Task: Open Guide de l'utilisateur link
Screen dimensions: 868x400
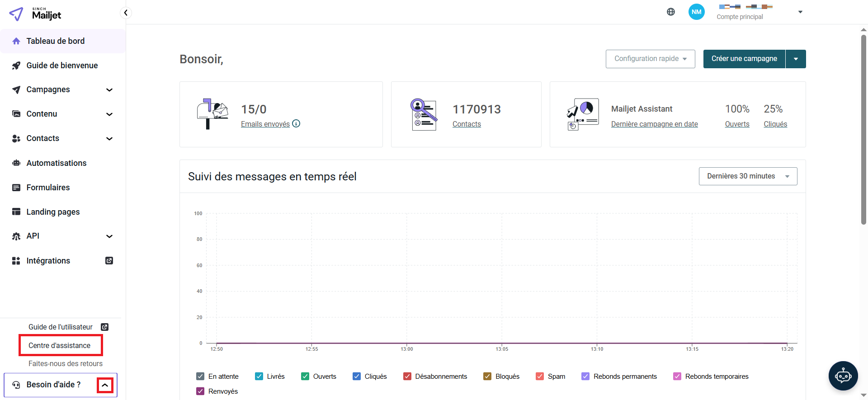Action: [x=61, y=327]
